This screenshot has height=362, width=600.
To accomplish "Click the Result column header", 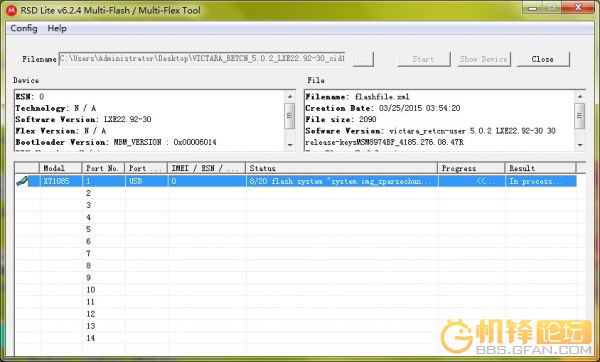I will click(540, 168).
